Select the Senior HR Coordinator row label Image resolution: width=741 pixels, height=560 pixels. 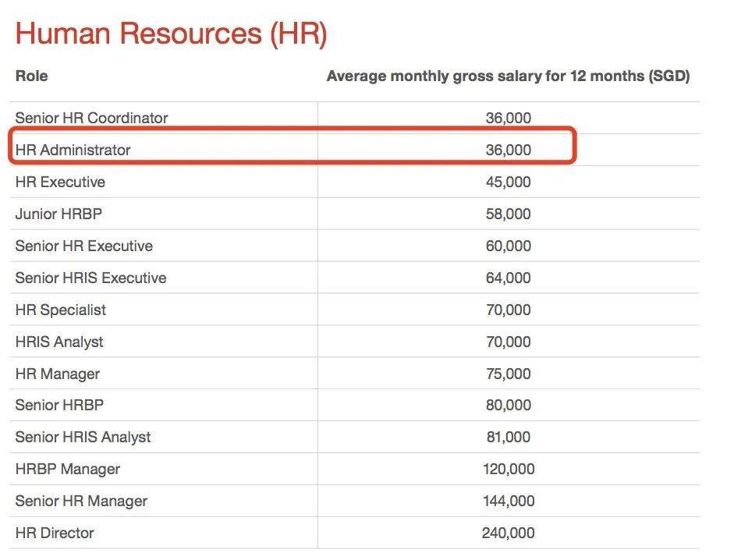(92, 118)
